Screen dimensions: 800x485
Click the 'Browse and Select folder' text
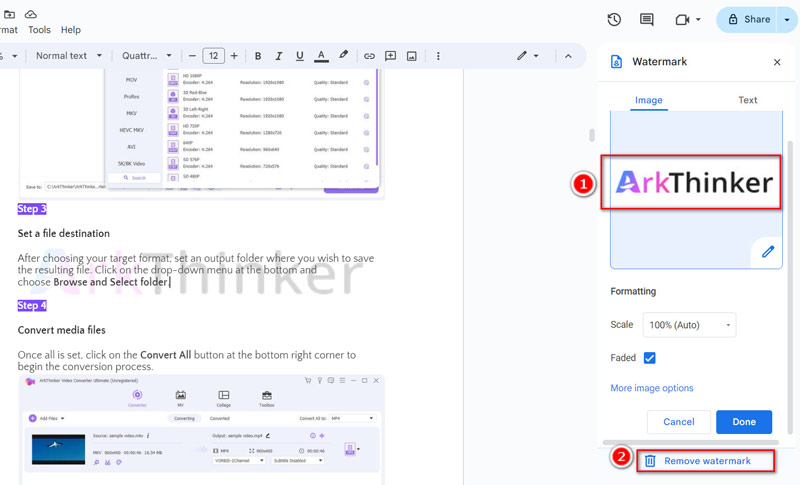point(111,282)
